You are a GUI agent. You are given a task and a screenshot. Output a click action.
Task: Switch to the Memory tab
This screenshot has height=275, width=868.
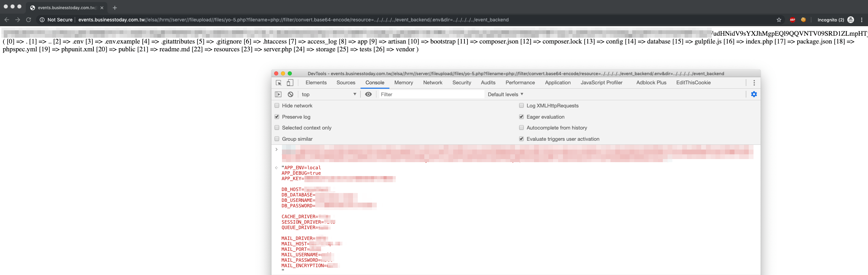(x=404, y=83)
